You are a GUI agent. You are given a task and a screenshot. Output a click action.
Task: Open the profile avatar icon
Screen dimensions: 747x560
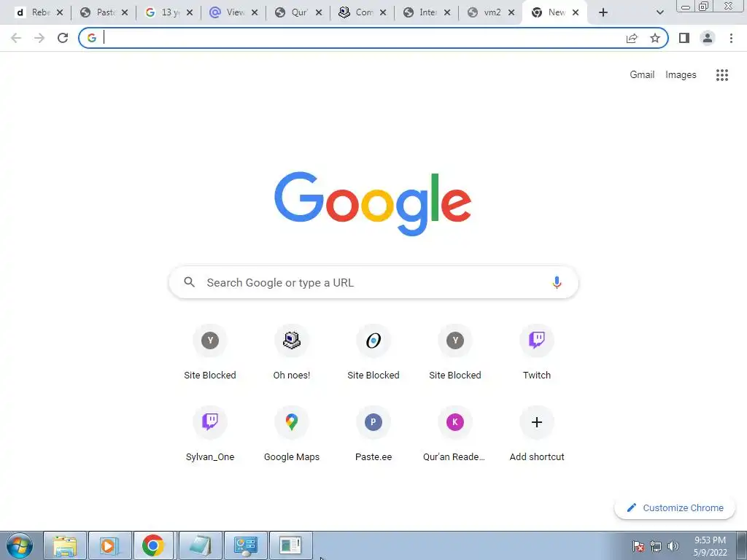[x=708, y=38]
